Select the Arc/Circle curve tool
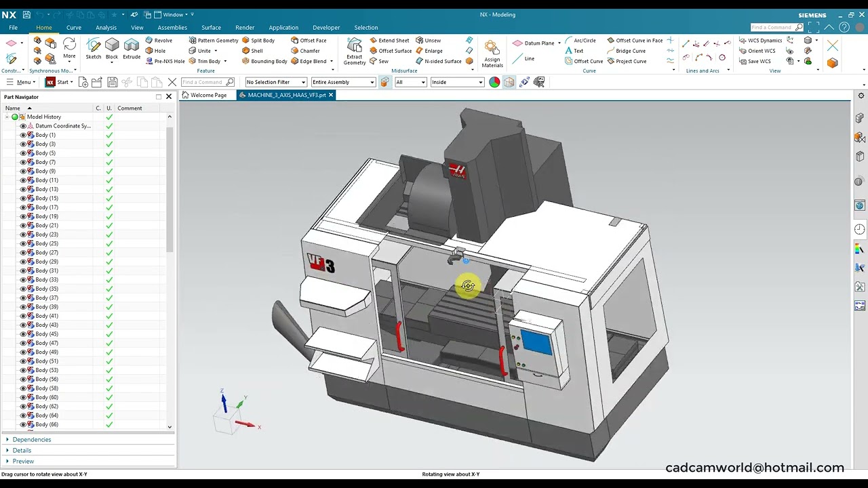Image resolution: width=868 pixels, height=488 pixels. [580, 41]
